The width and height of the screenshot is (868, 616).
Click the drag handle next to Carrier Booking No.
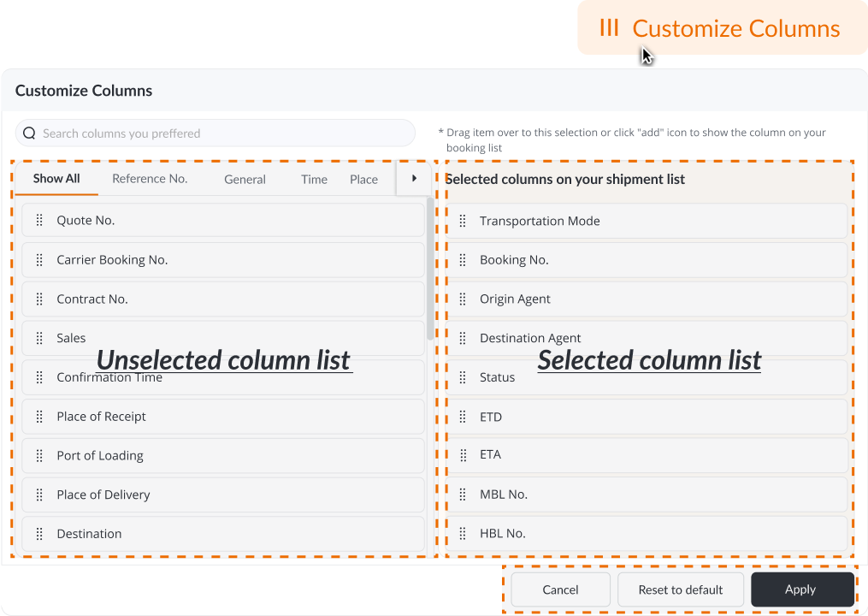(39, 260)
